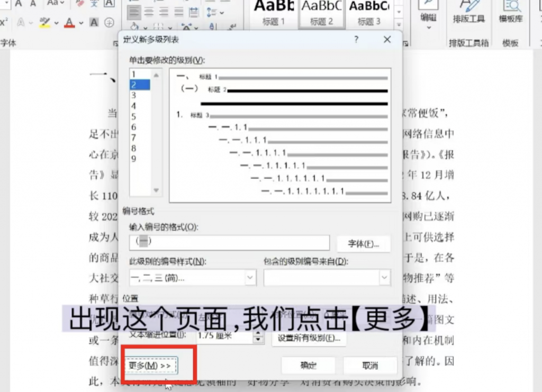Click the 更多(M) >> button
The image size is (542, 392).
tap(150, 366)
